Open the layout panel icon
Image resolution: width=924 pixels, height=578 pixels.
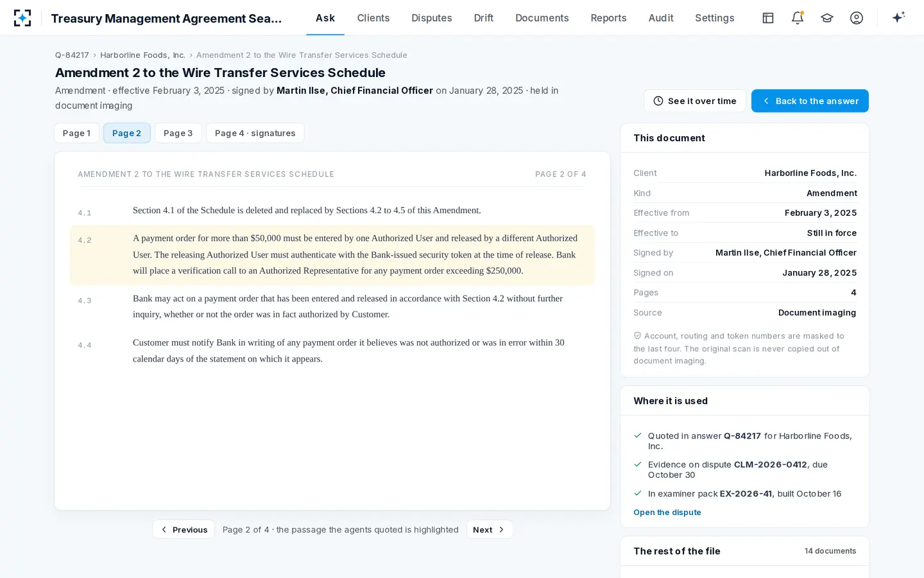[x=768, y=18]
